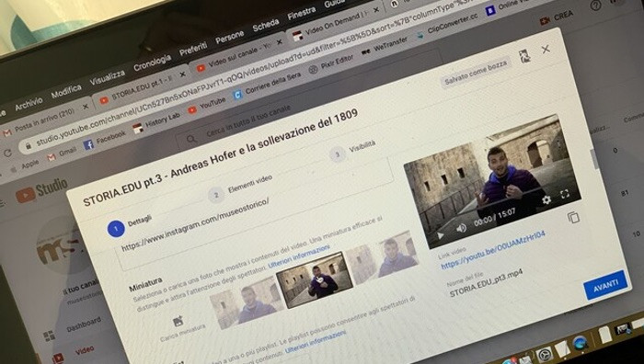Open the send feedback icon in dialog header

[x=524, y=56]
